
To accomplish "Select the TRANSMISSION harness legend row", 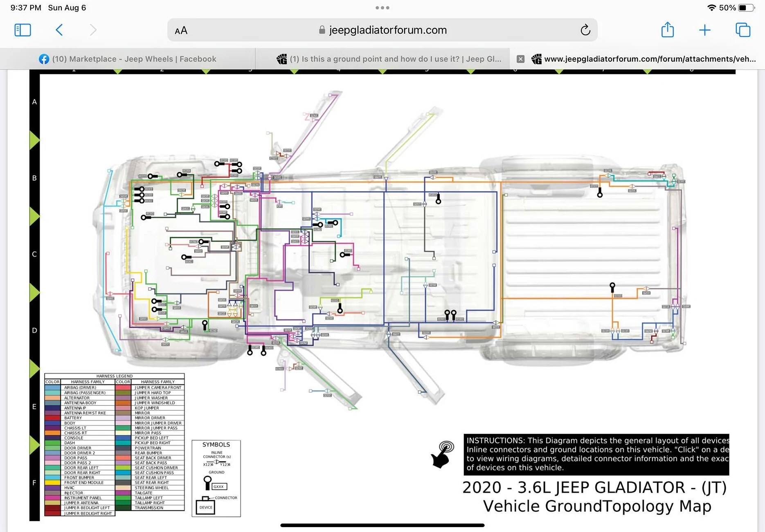I will [149, 508].
